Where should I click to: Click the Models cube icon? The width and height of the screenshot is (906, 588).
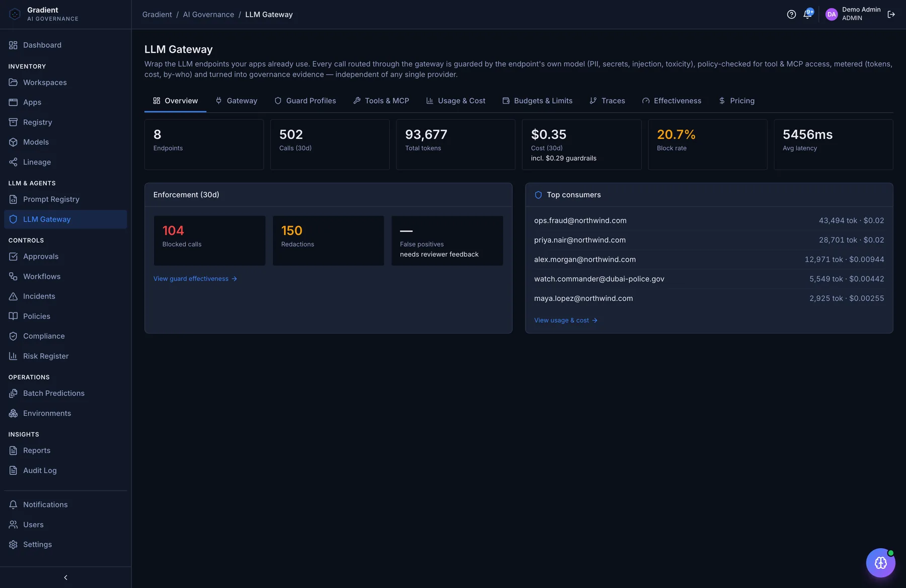point(13,142)
